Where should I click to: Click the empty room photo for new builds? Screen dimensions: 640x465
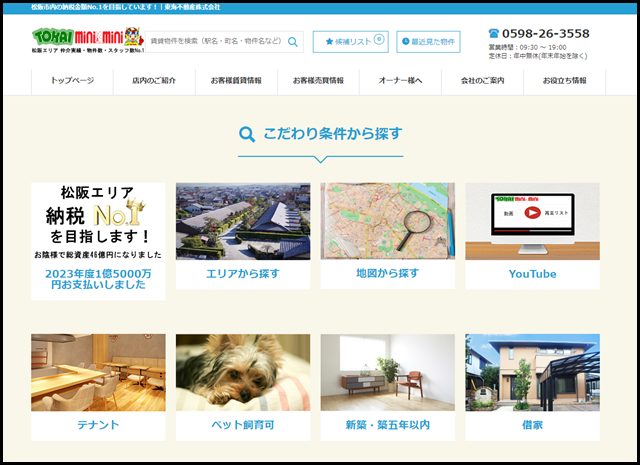(x=387, y=372)
